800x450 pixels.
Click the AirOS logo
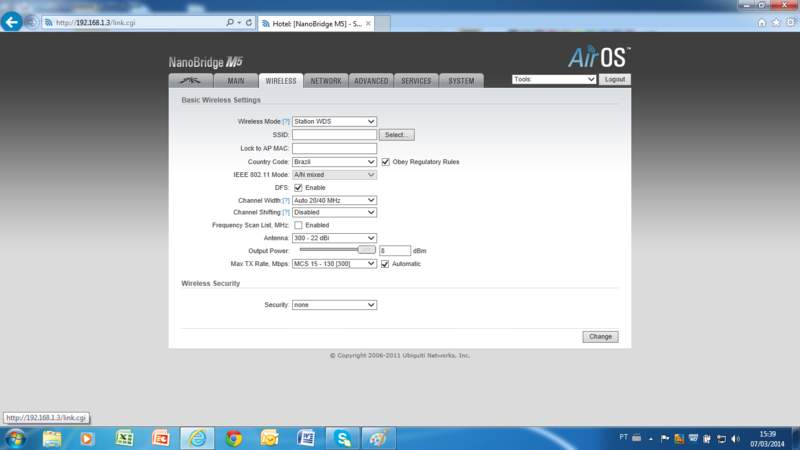pos(599,57)
